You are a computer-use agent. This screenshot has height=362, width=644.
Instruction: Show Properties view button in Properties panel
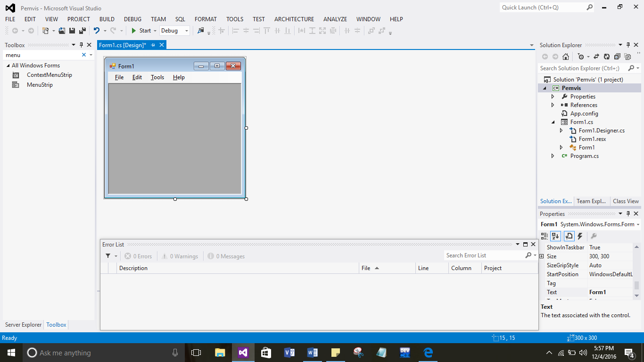pyautogui.click(x=569, y=236)
